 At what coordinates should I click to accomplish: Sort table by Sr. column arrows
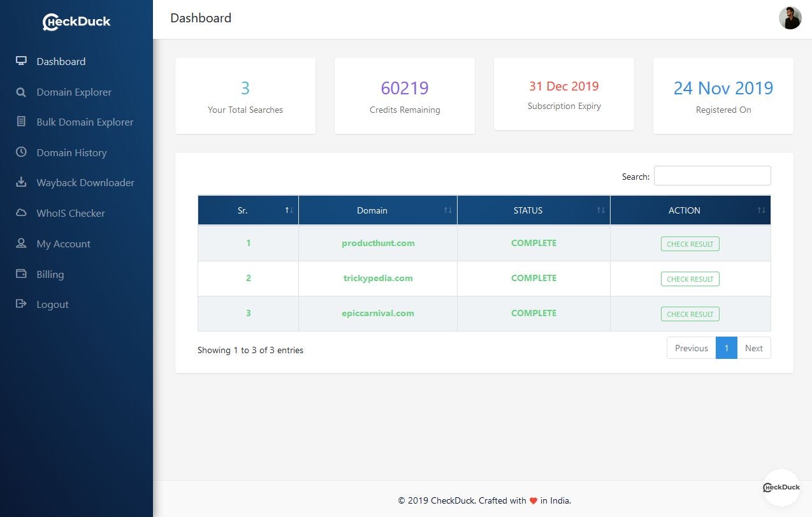(289, 210)
